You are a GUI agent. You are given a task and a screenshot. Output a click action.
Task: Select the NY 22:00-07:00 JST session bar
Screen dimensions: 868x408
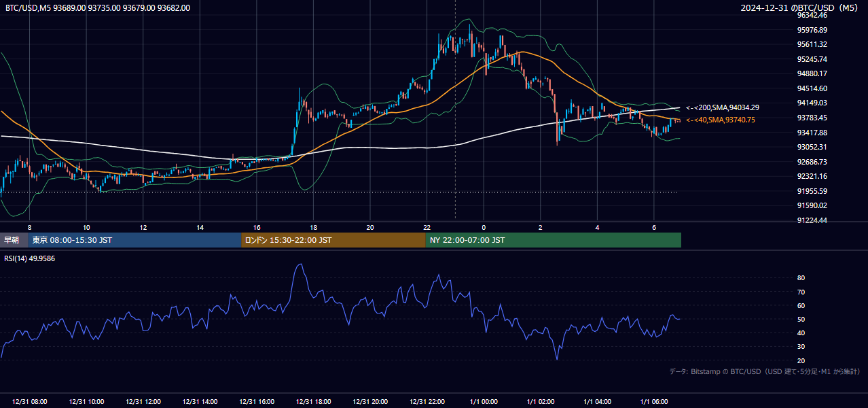554,240
